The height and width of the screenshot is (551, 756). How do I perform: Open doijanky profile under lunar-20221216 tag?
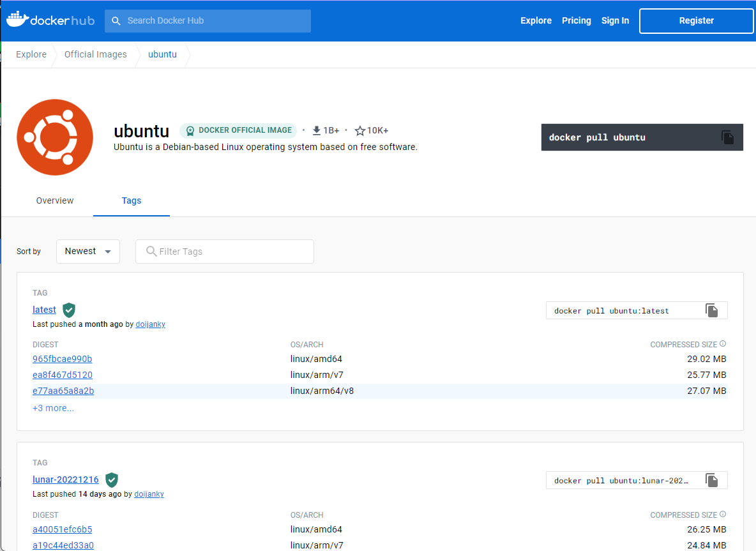tap(149, 494)
